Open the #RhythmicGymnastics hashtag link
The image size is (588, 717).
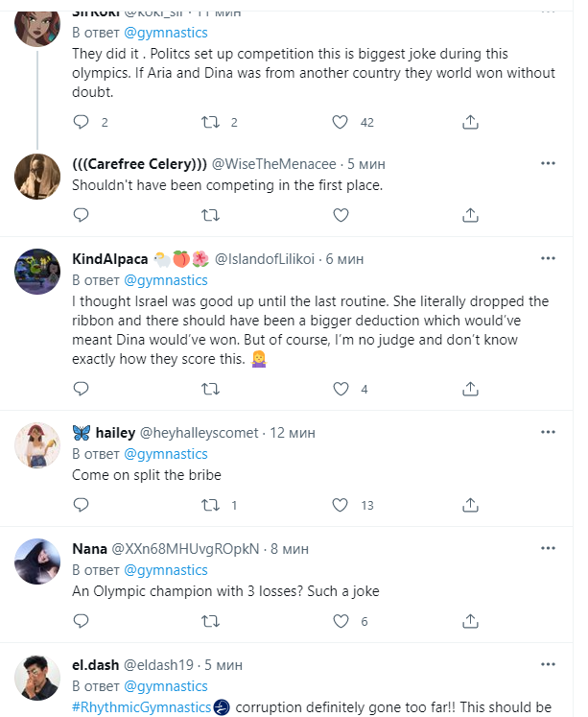[141, 707]
